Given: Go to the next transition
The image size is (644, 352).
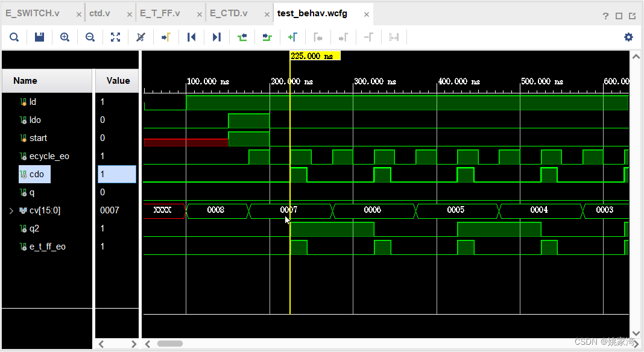Looking at the screenshot, I should pyautogui.click(x=267, y=37).
